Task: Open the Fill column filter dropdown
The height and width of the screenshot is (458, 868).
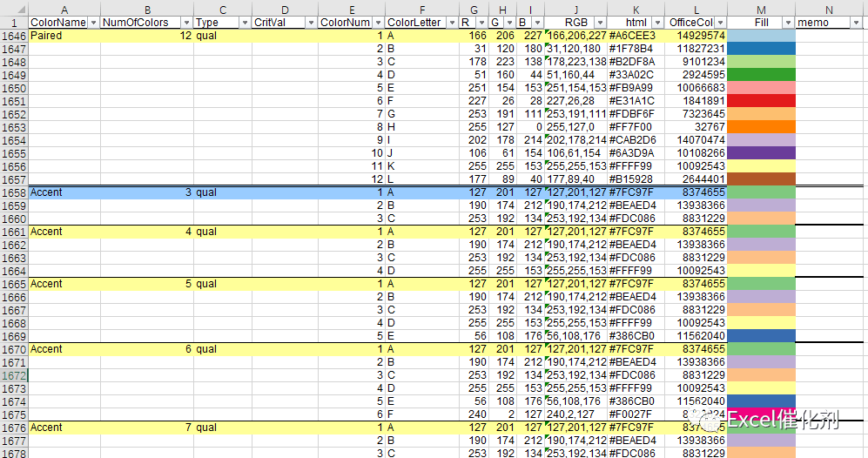Action: [x=788, y=23]
